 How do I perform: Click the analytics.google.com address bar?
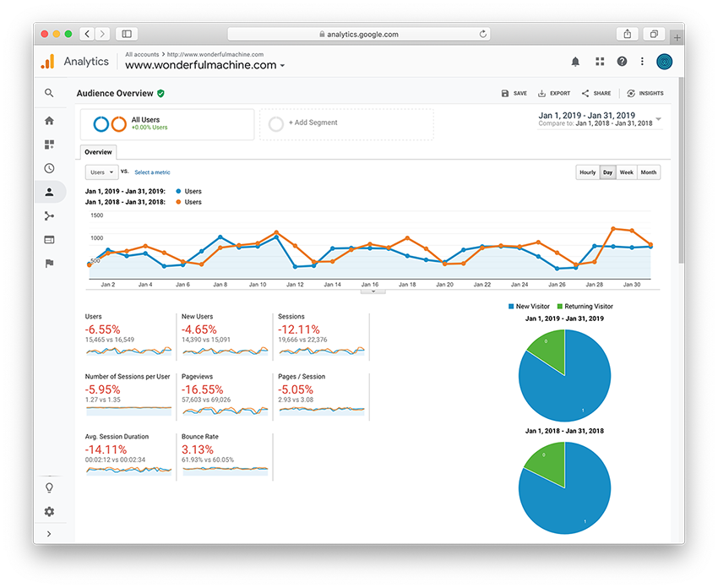359,34
